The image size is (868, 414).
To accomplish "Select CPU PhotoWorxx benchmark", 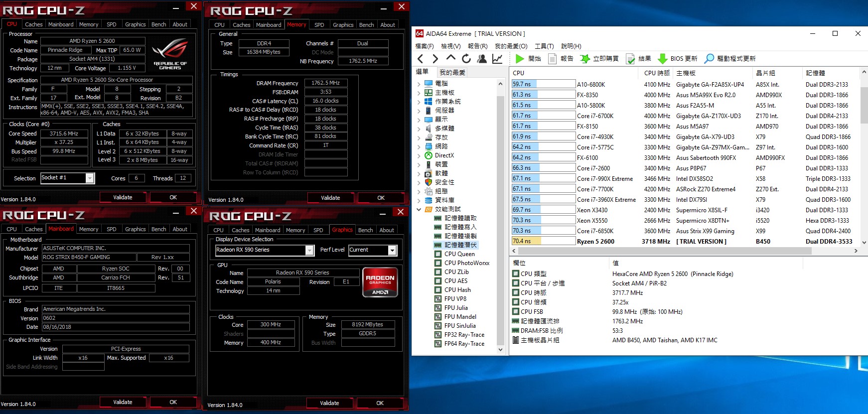I will coord(462,263).
